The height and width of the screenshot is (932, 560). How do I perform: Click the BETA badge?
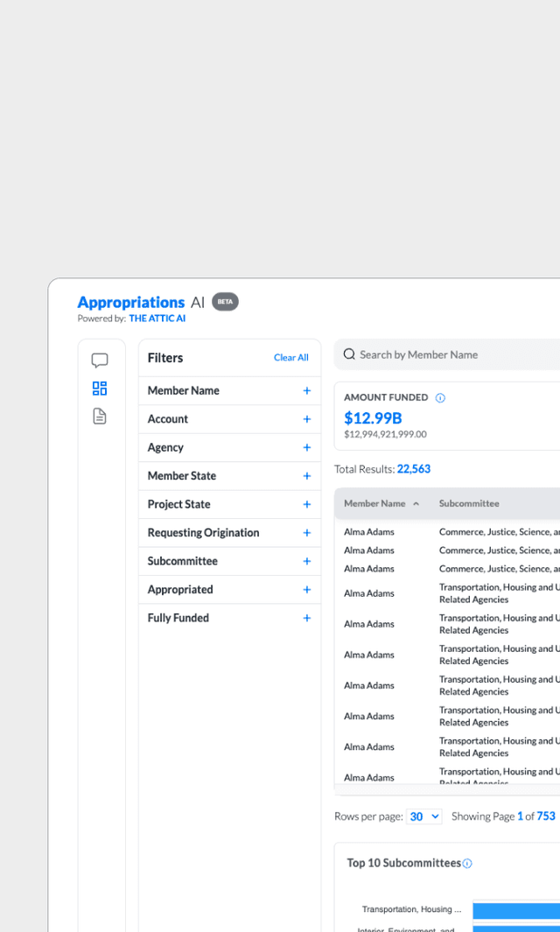point(225,302)
